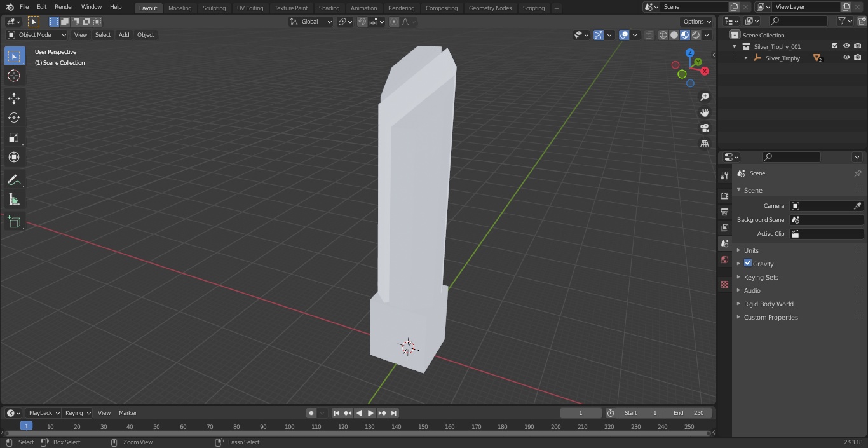Open the Texture properties tab
Viewport: 868px width, 448px height.
pyautogui.click(x=724, y=285)
